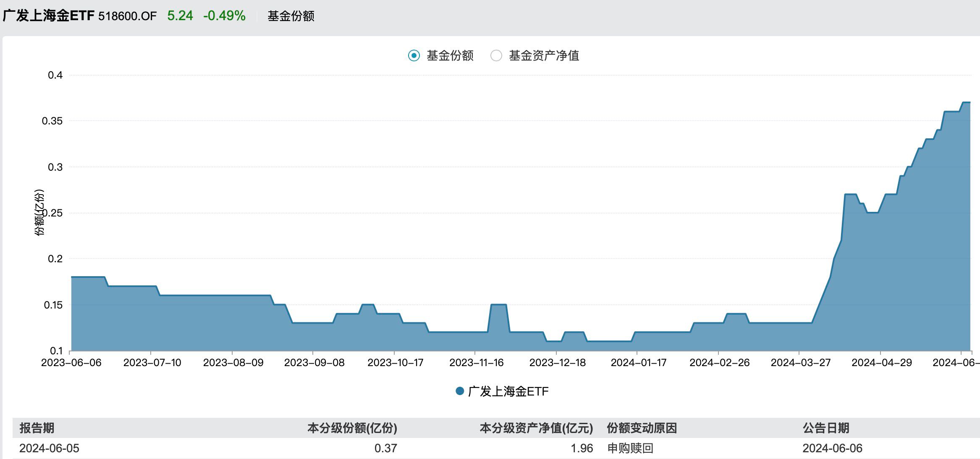Click y-axis value 0.15
The height and width of the screenshot is (459, 980).
click(53, 305)
